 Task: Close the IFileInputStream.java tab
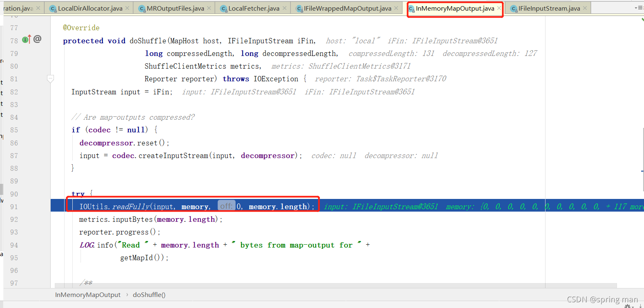585,8
